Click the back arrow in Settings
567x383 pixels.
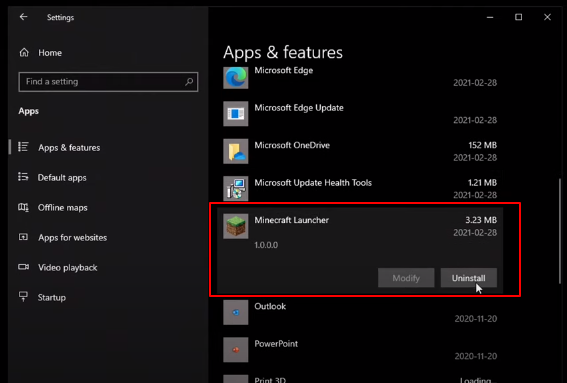(24, 17)
